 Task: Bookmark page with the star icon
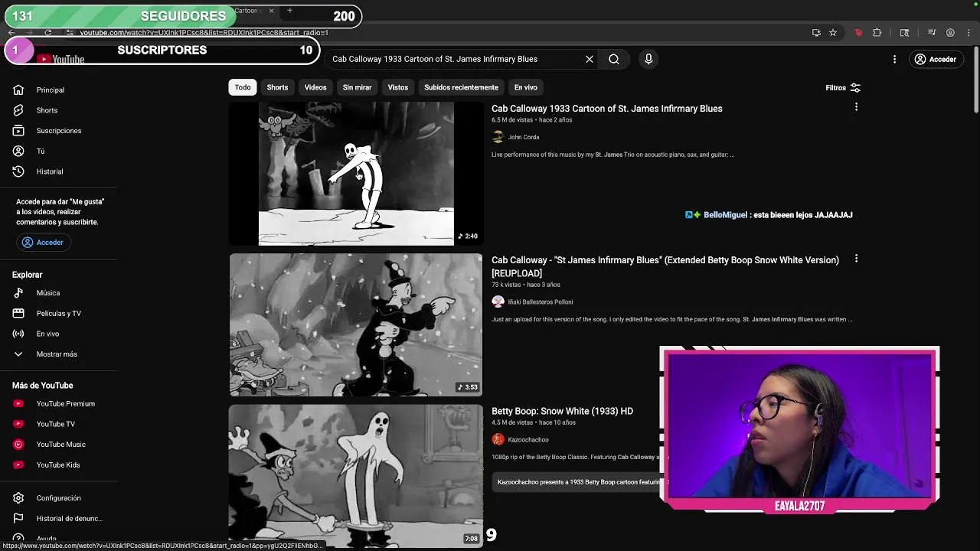(x=833, y=33)
